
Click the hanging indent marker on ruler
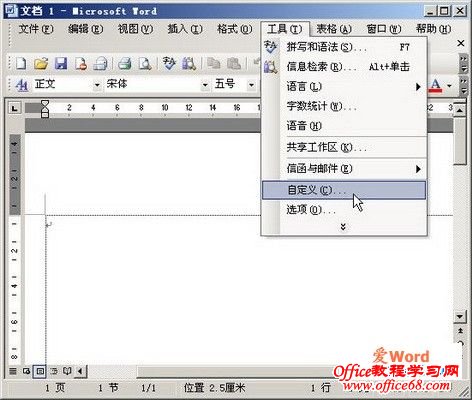(x=45, y=110)
